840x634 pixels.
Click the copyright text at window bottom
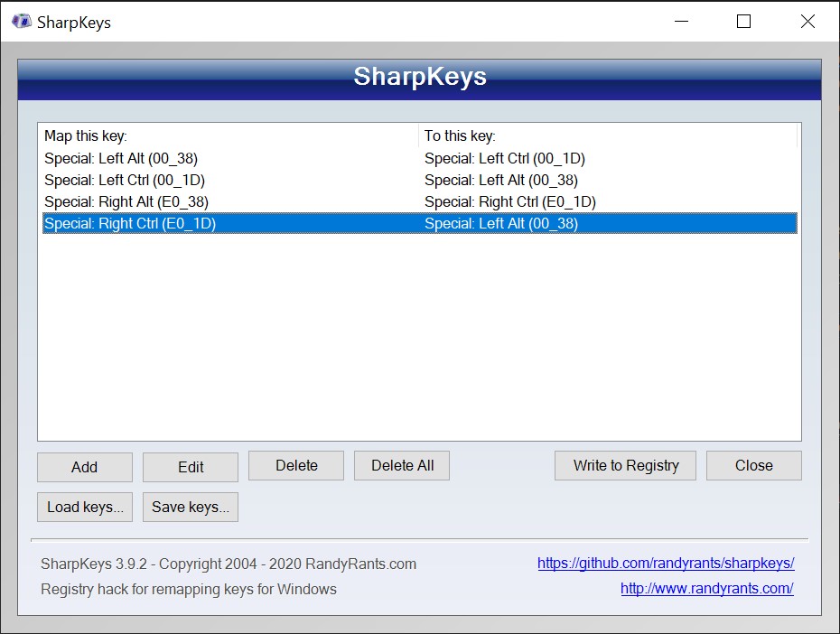click(x=229, y=563)
